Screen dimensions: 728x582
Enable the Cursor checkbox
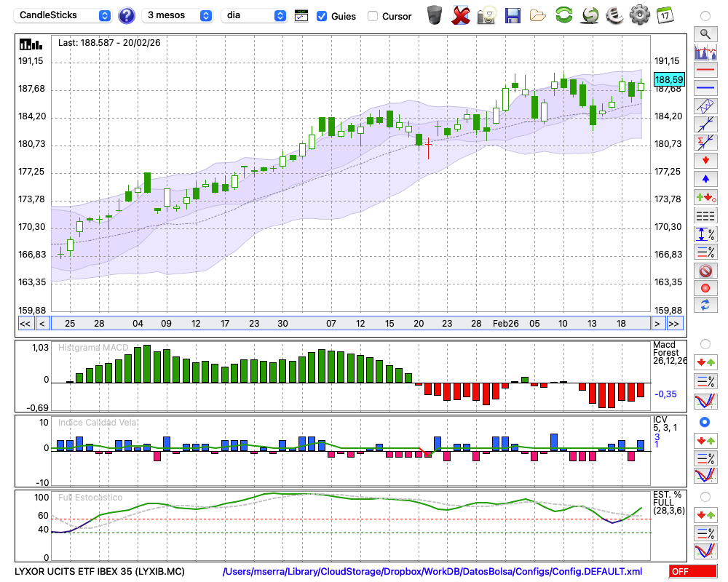[x=372, y=16]
